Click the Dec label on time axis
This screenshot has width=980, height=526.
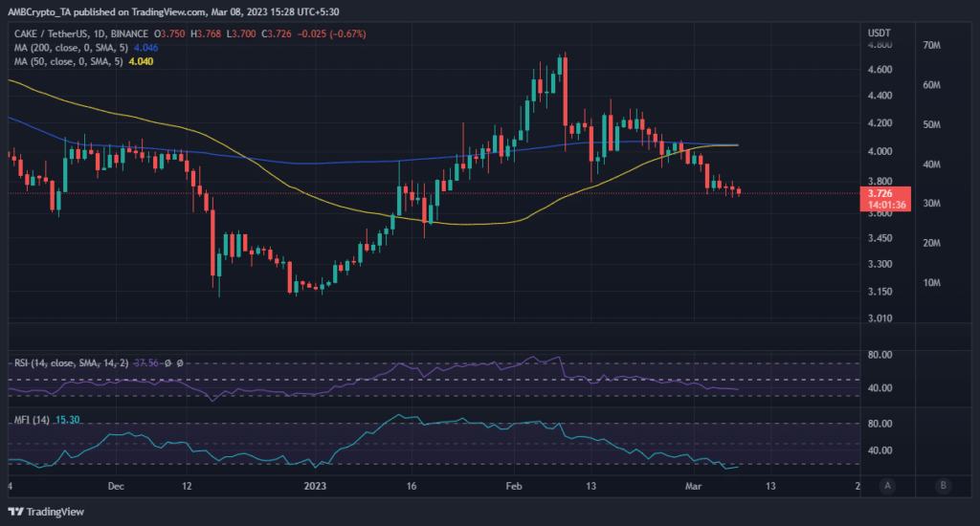115,486
